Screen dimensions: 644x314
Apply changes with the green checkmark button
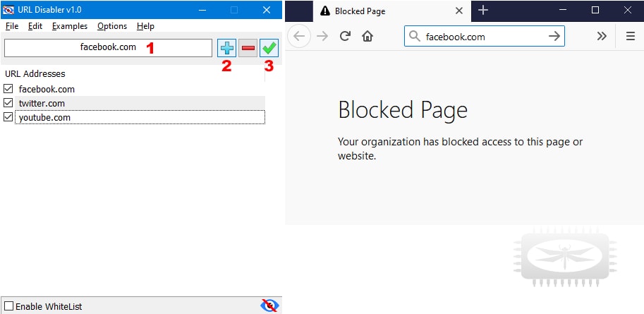(269, 48)
